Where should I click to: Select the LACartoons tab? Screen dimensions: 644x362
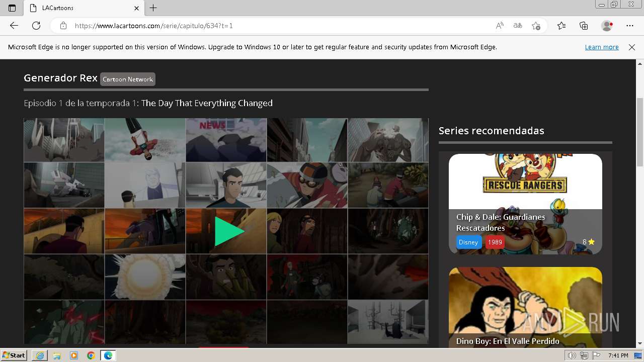tap(84, 8)
